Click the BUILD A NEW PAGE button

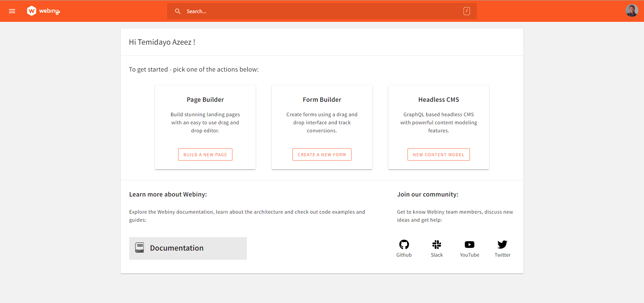coord(205,154)
